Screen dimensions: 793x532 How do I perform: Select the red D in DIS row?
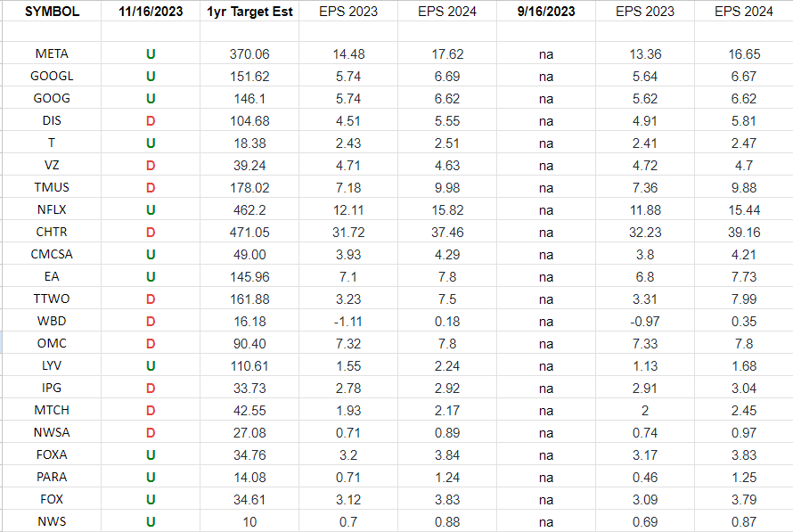click(151, 121)
